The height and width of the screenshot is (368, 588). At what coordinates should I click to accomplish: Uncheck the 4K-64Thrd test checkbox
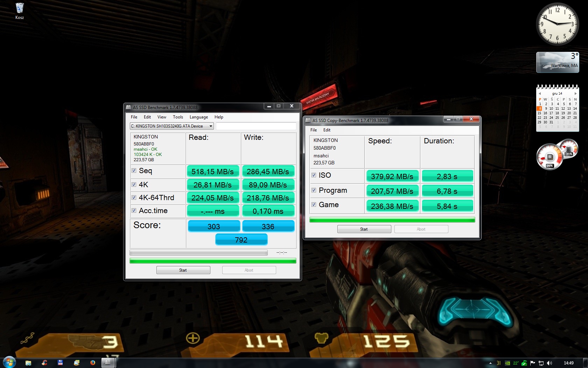134,198
